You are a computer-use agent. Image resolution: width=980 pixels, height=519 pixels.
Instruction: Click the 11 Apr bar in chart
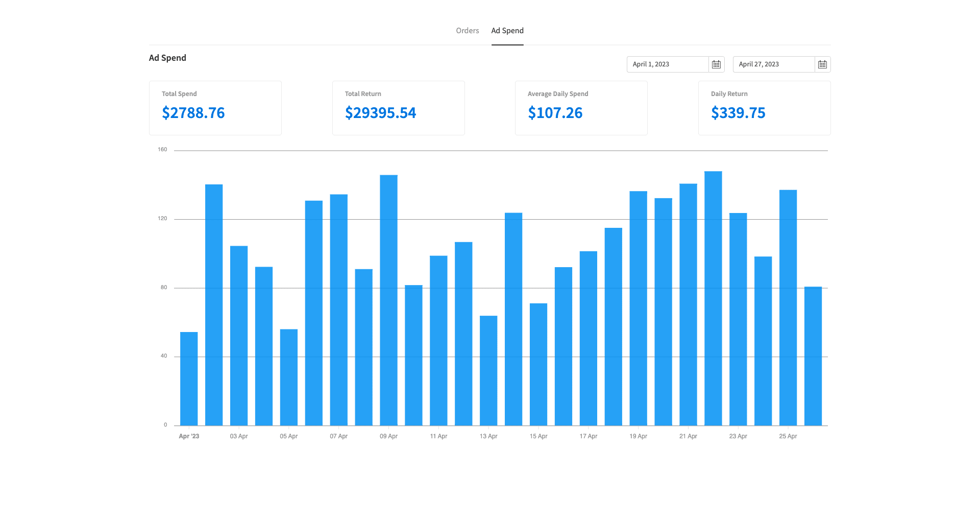[438, 341]
